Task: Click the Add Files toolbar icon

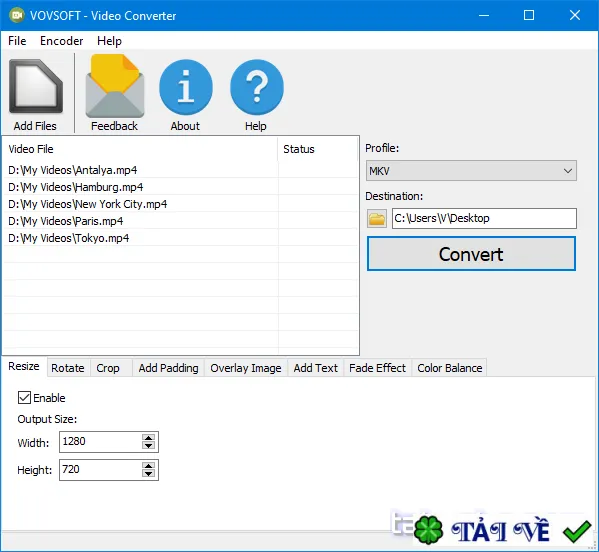Action: tap(36, 87)
